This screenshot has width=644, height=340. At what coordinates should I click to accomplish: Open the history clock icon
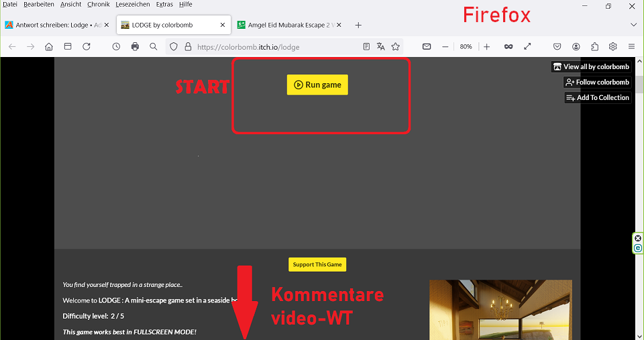[x=117, y=47]
